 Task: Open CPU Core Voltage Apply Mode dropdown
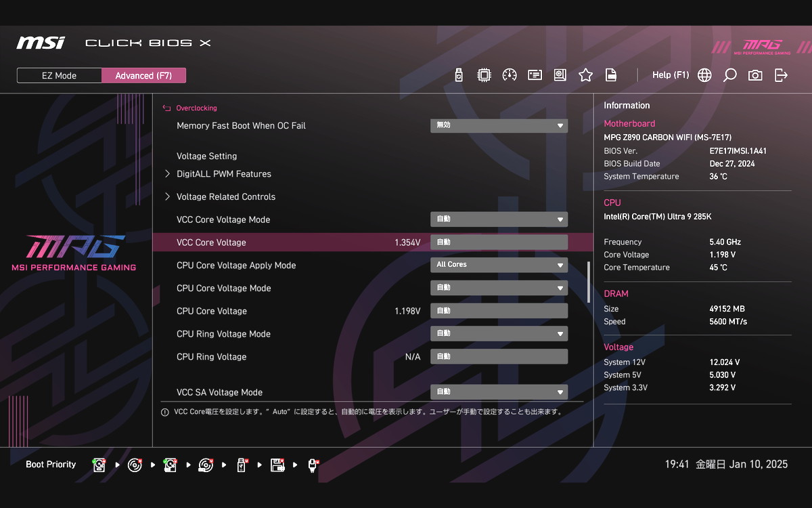(499, 265)
